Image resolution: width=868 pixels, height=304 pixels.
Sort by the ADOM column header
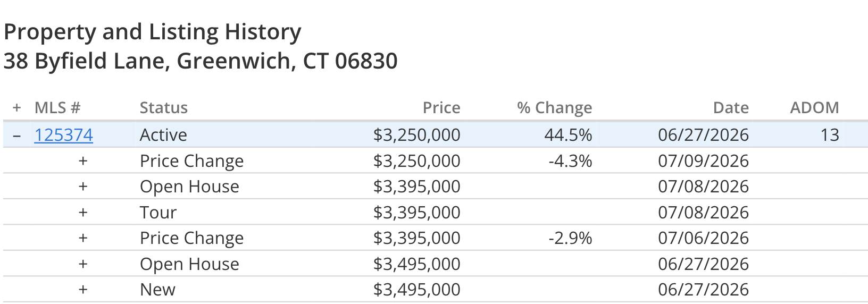(814, 108)
